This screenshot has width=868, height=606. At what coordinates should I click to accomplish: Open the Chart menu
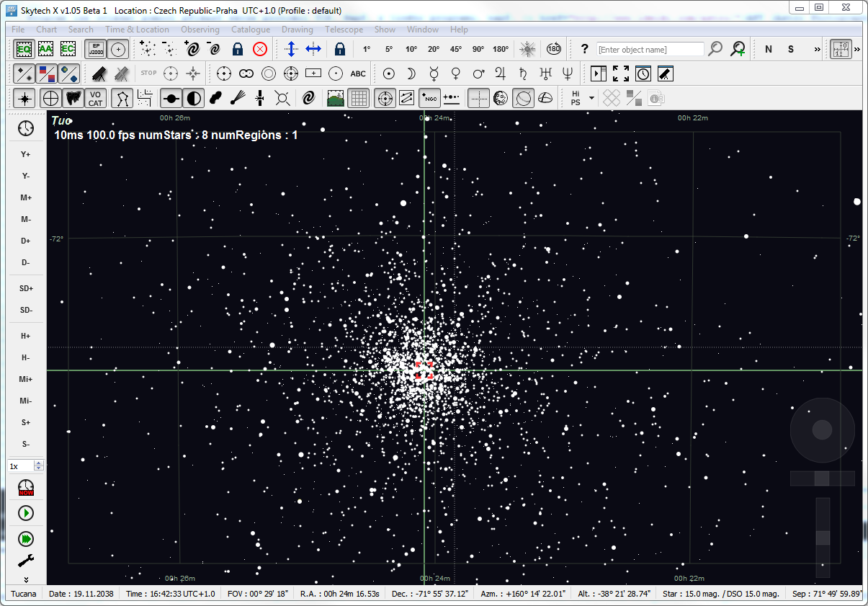click(x=46, y=30)
